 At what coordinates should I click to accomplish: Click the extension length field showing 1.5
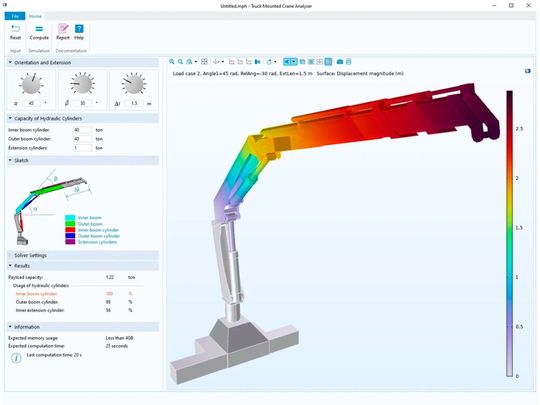pyautogui.click(x=134, y=103)
